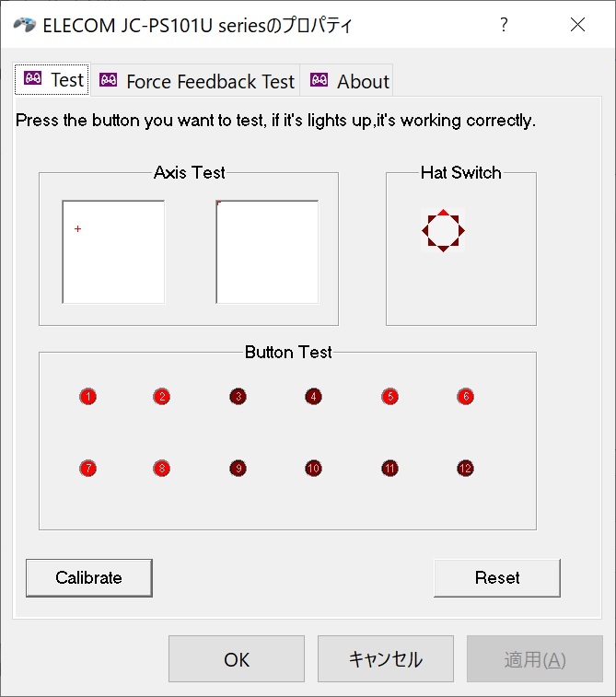Click button indicator number 1
Viewport: 616px width, 697px height.
click(x=88, y=397)
